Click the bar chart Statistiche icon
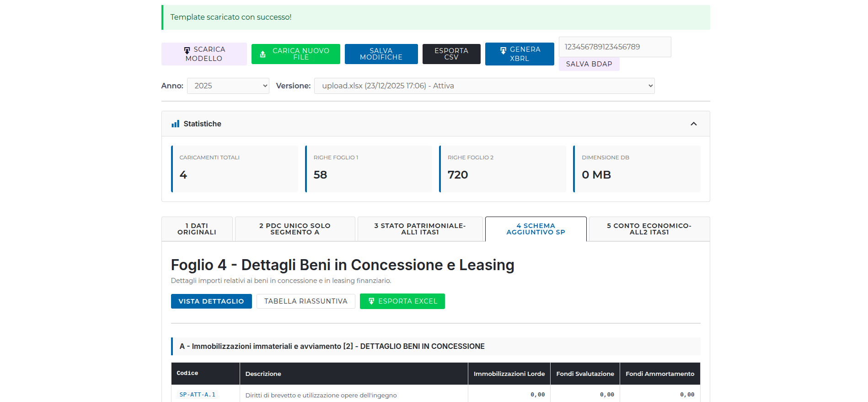 (175, 124)
